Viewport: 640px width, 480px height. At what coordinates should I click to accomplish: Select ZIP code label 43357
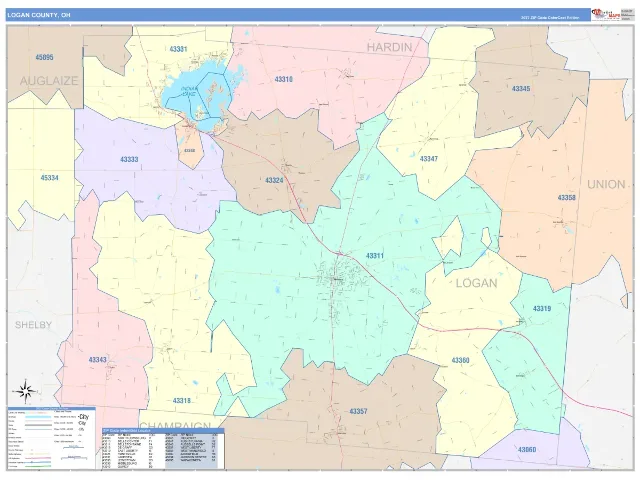(358, 411)
